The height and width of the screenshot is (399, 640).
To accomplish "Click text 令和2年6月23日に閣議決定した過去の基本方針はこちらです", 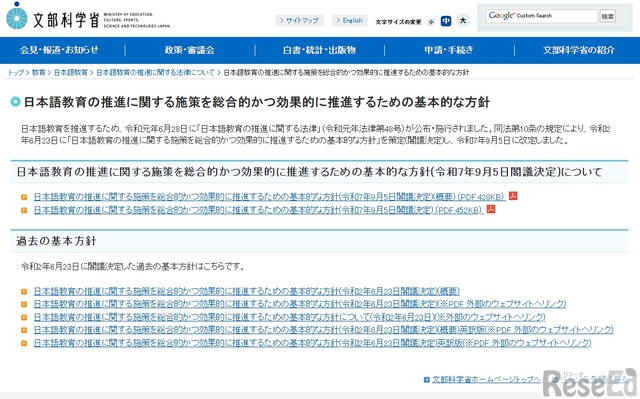I will coord(133,267).
